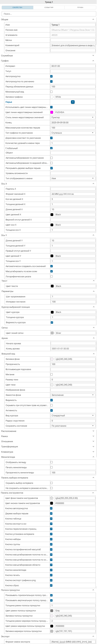
Task: Expand the Служебные section chevron
Action: click(93, 56)
